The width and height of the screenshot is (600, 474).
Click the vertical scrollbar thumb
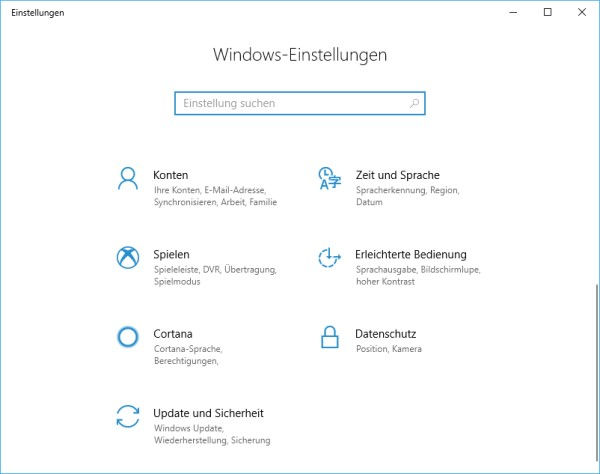597,372
